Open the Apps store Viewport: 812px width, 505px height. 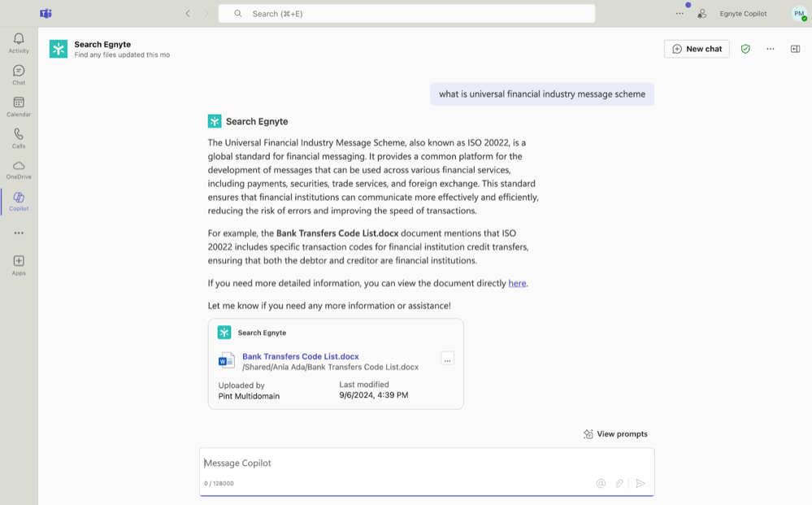point(19,265)
